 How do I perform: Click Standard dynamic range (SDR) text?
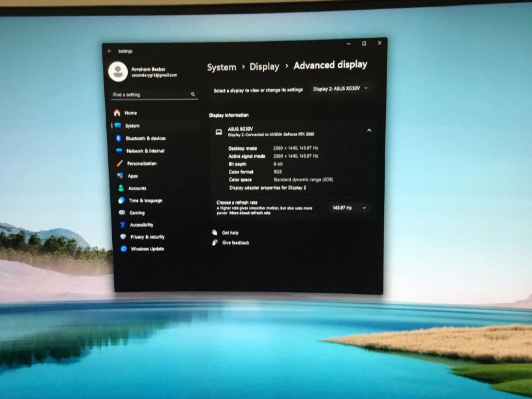(x=303, y=180)
